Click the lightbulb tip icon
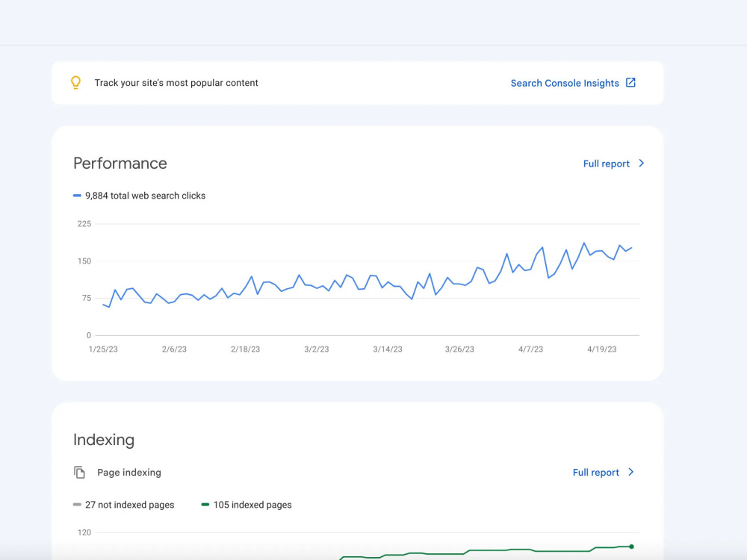 [75, 83]
